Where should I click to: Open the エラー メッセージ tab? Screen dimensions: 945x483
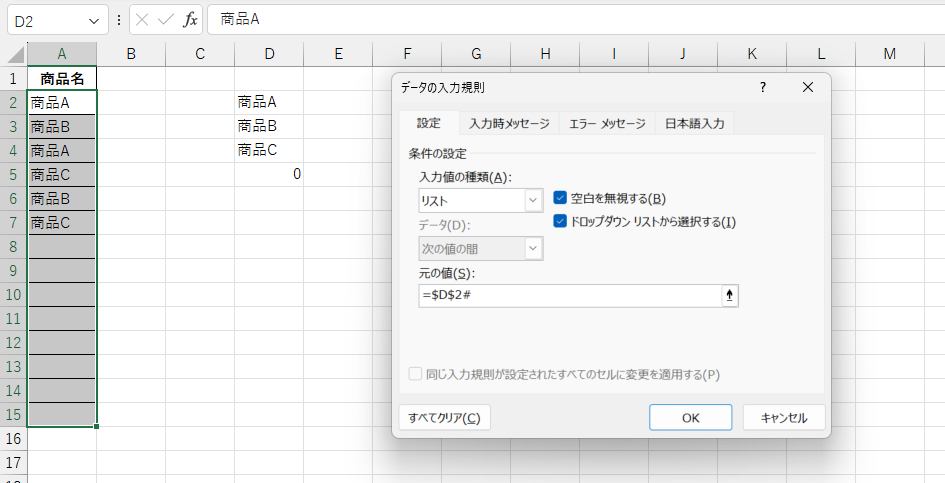tap(607, 124)
